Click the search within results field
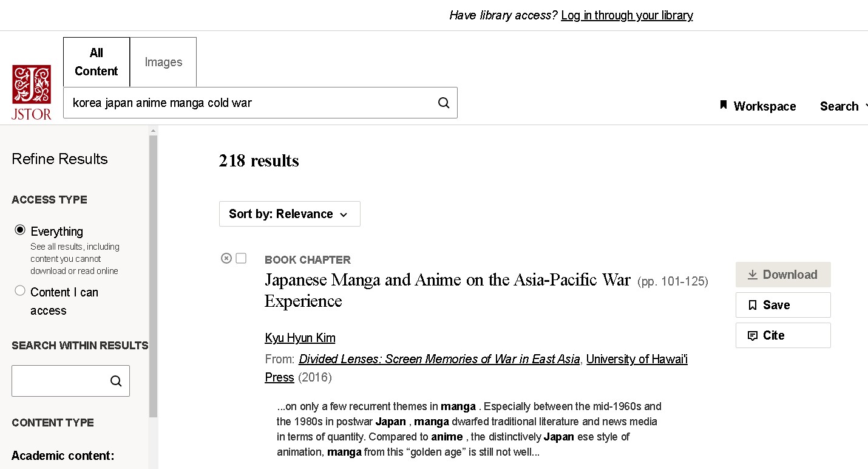 (x=59, y=381)
